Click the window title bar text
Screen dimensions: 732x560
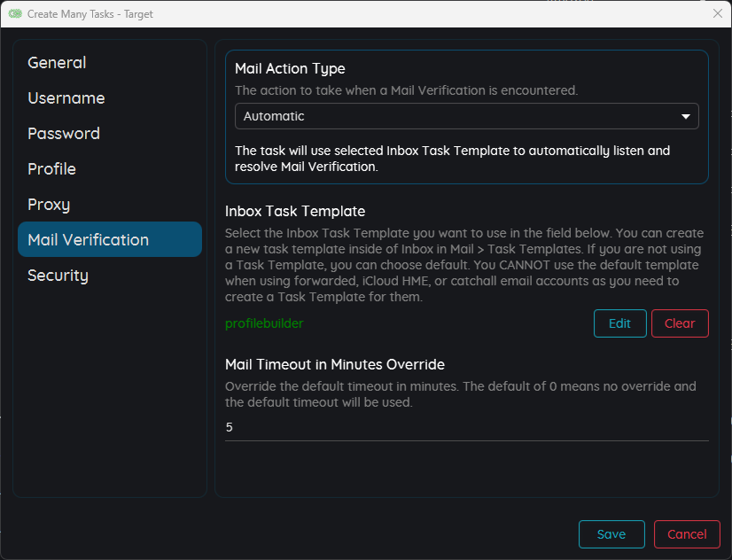coord(90,14)
